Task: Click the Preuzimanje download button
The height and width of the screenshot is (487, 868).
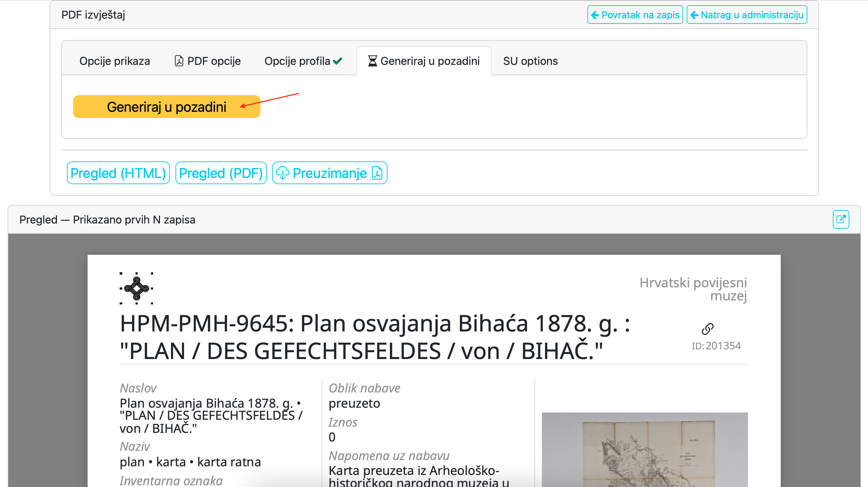Action: click(330, 173)
